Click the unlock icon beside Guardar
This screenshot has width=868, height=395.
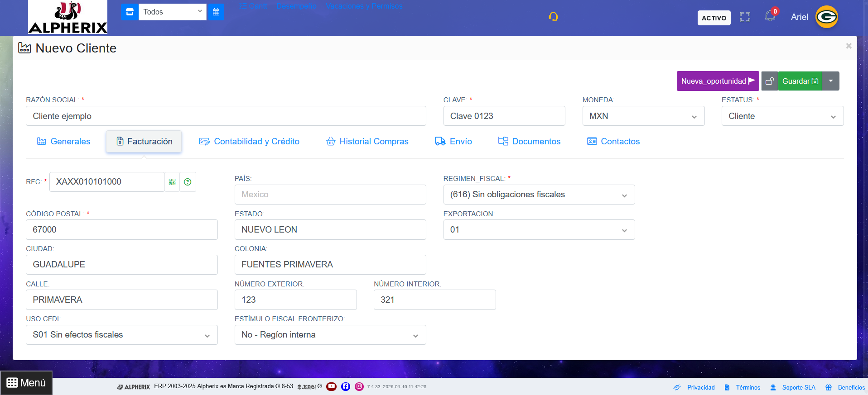click(x=769, y=81)
